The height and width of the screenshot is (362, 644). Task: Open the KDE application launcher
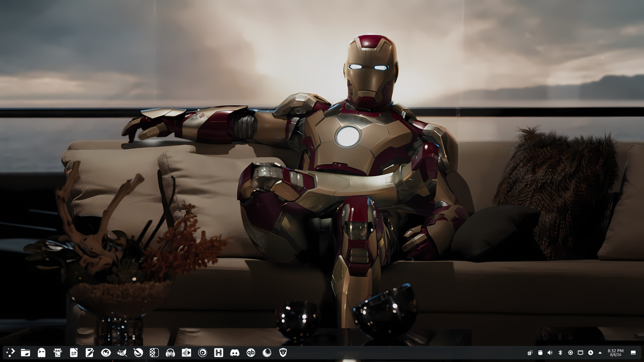tap(10, 352)
